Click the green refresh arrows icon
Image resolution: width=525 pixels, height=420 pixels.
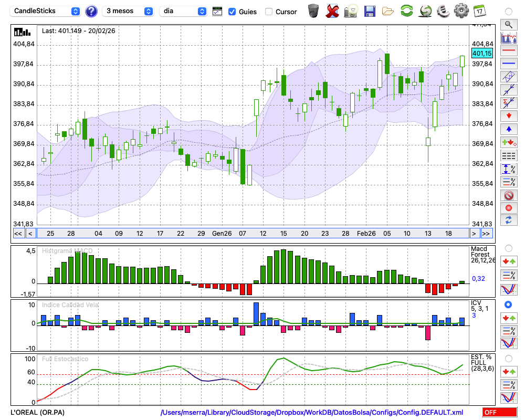[406, 11]
